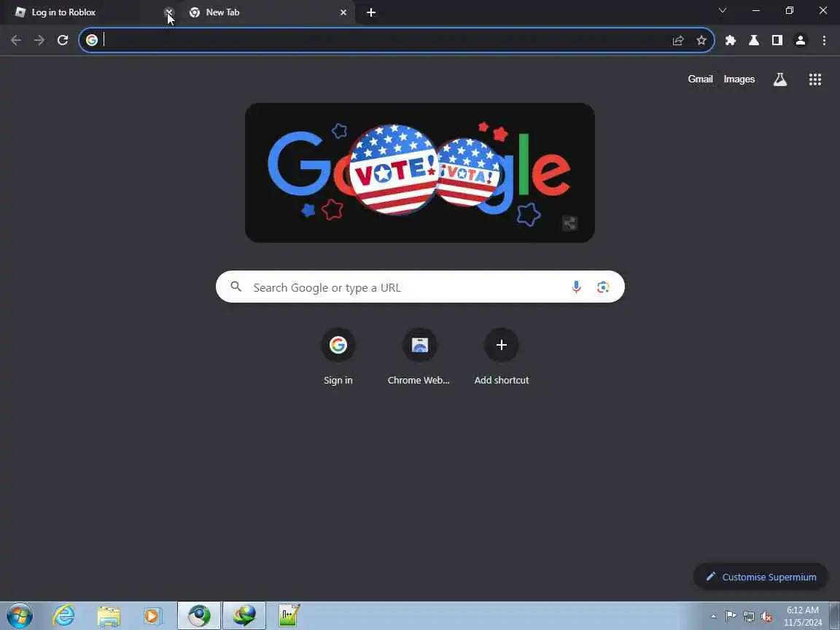The image size is (840, 630).
Task: Click the browser back arrow
Action: (x=16, y=40)
